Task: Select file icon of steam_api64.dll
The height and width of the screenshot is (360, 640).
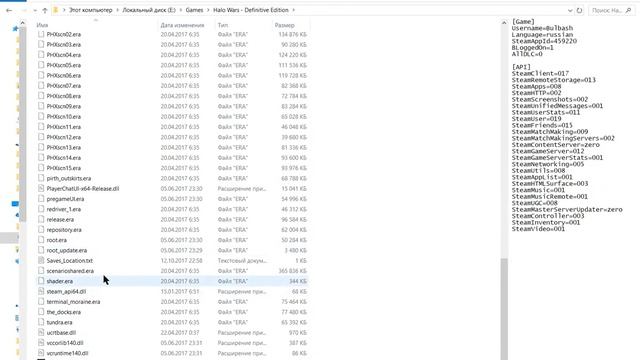Action: (41, 291)
